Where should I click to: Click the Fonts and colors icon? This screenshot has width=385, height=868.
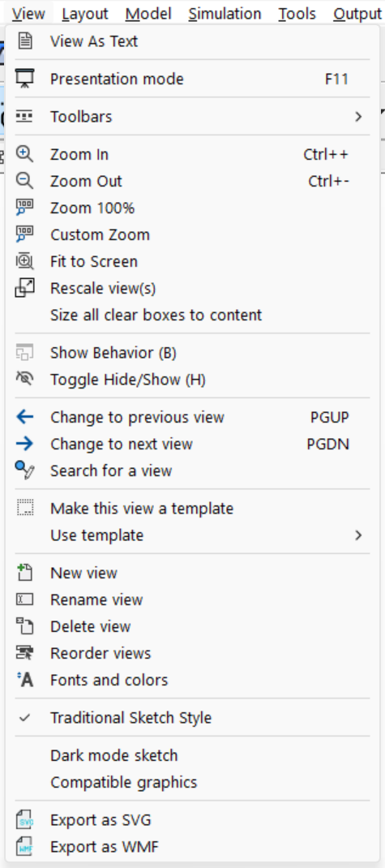coord(25,680)
